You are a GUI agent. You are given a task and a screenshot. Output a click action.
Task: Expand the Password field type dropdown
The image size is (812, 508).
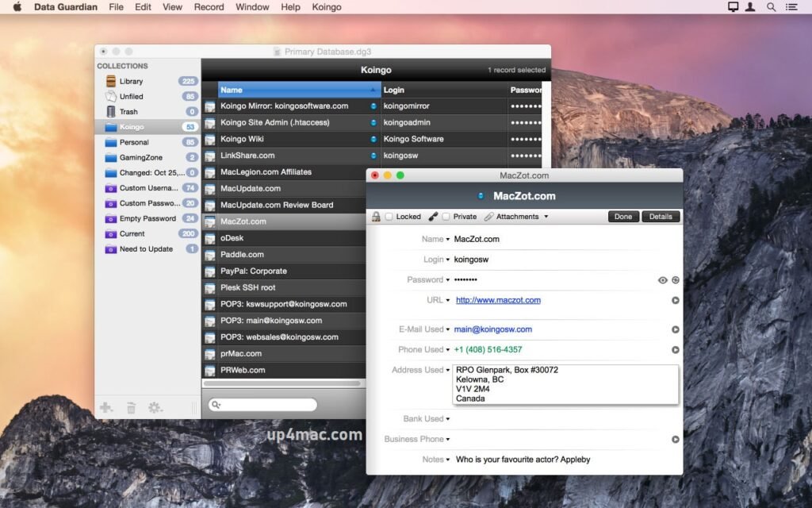(x=450, y=279)
